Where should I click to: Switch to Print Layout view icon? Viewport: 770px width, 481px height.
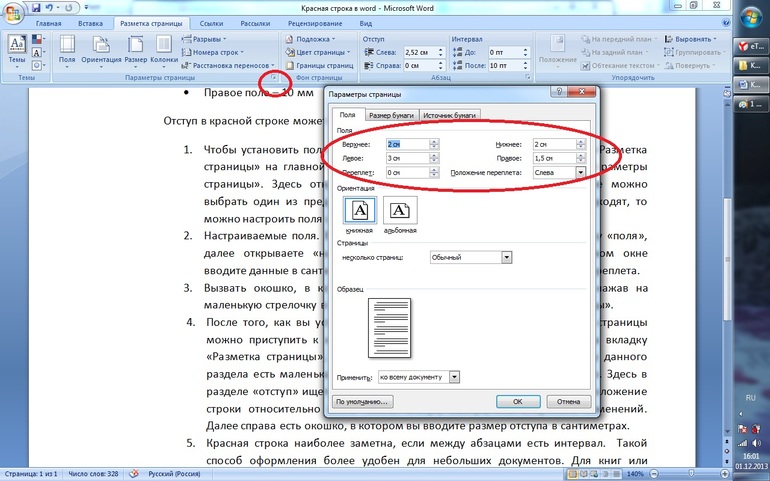click(x=573, y=474)
